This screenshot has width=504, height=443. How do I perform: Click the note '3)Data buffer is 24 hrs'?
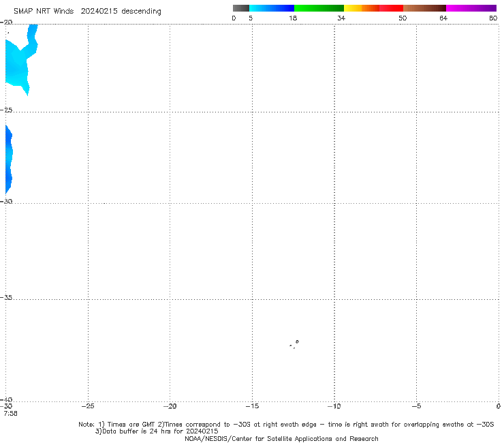click(x=157, y=431)
